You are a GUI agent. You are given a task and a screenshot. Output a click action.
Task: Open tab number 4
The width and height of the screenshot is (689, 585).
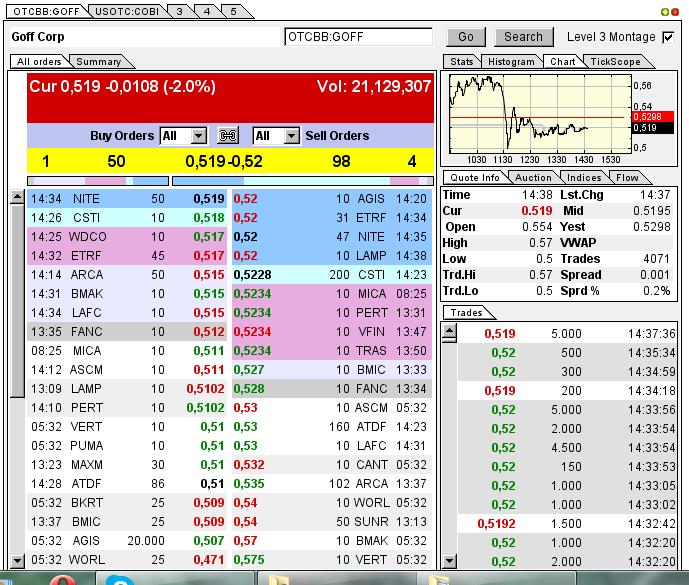coord(207,11)
